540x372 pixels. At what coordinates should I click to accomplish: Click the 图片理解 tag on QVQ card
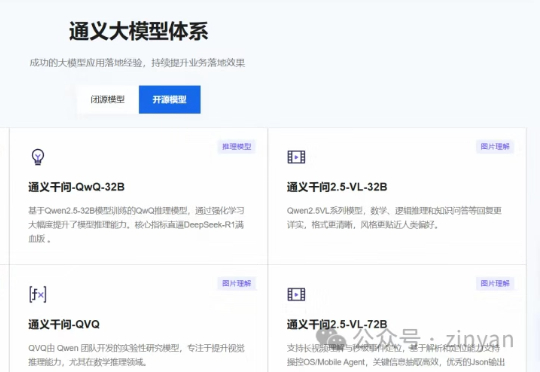click(237, 283)
